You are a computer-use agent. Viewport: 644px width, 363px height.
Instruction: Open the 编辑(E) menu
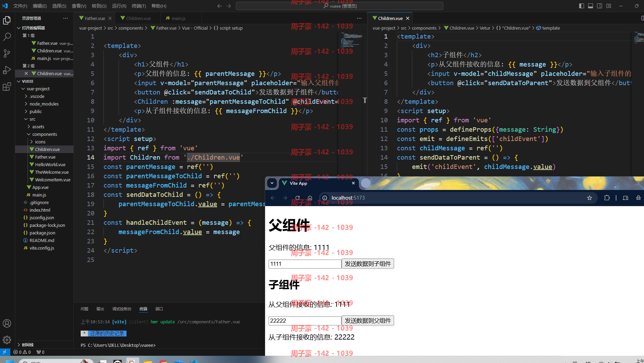point(40,6)
